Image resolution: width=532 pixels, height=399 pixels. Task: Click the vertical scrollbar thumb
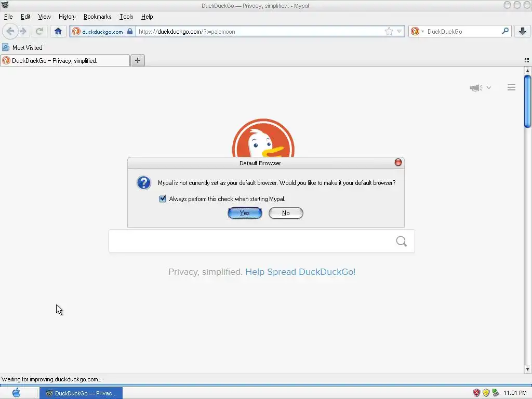(527, 101)
